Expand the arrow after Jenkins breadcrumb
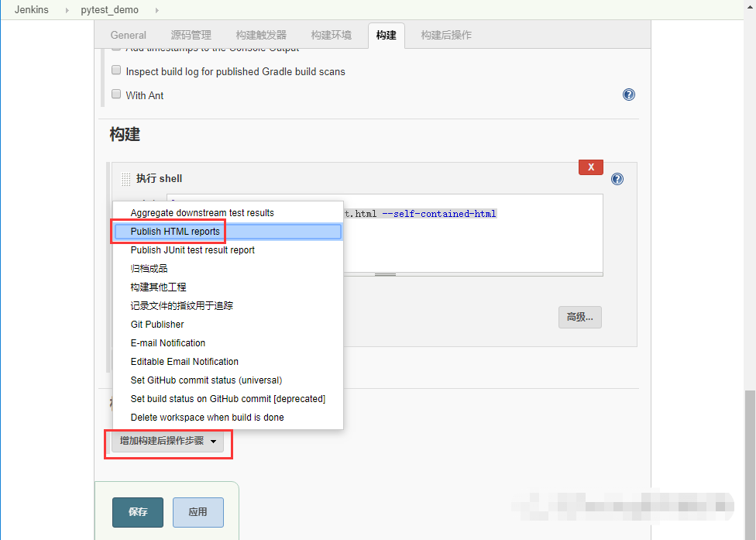 tap(67, 10)
